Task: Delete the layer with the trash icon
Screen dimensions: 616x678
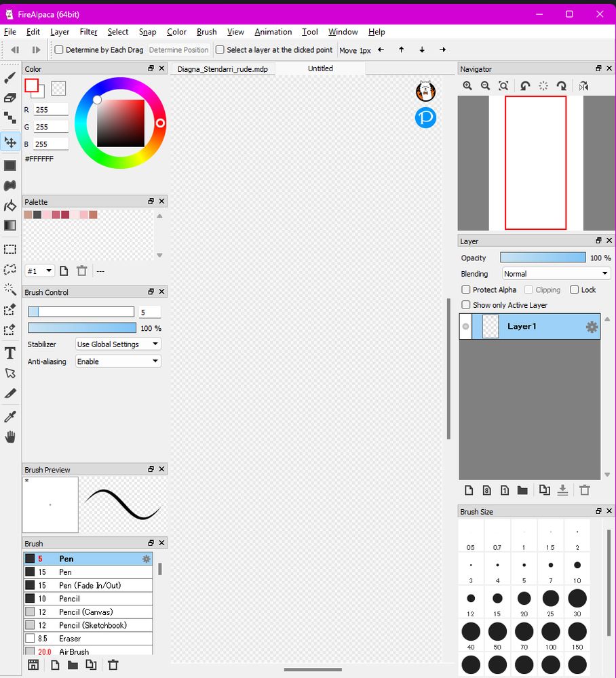Action: click(x=584, y=490)
